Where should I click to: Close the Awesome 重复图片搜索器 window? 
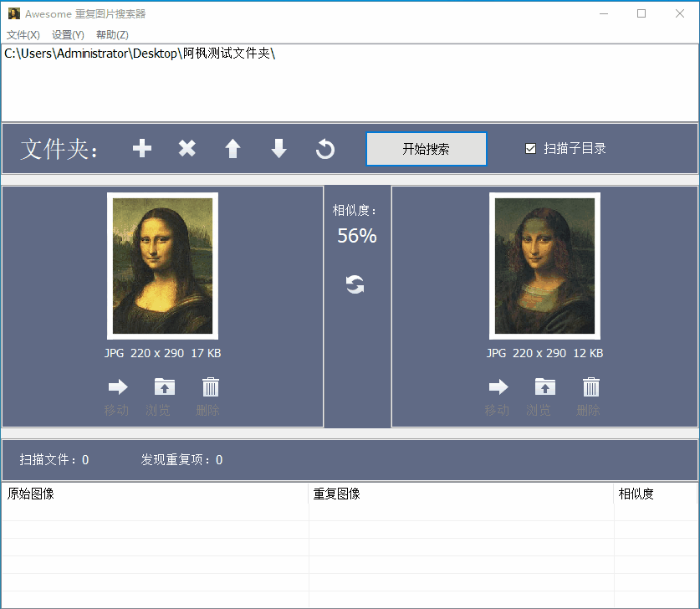680,14
